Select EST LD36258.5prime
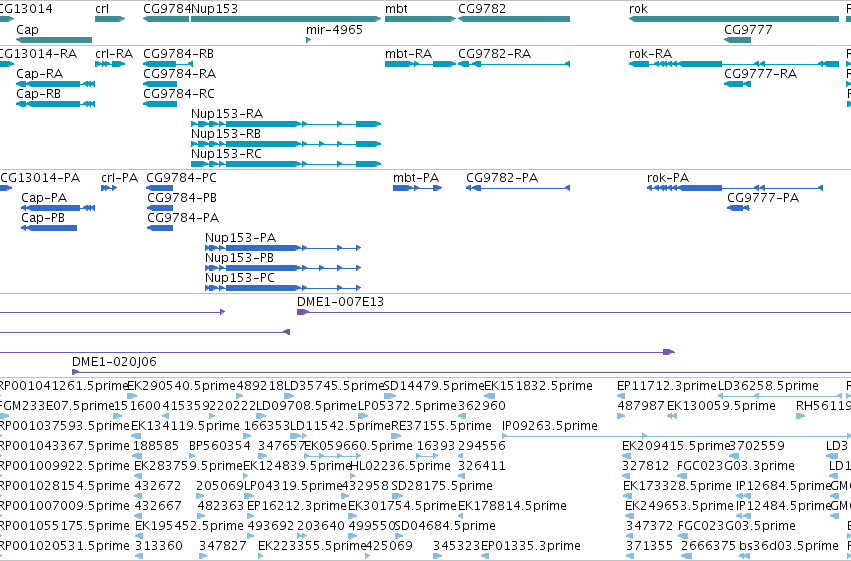Image resolution: width=851 pixels, height=561 pixels. point(769,386)
